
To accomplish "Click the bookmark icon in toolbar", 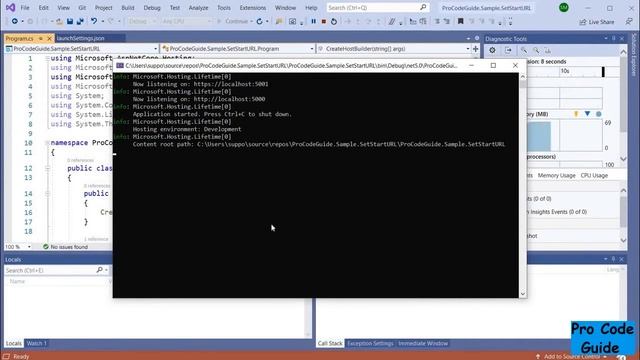I will [460, 21].
